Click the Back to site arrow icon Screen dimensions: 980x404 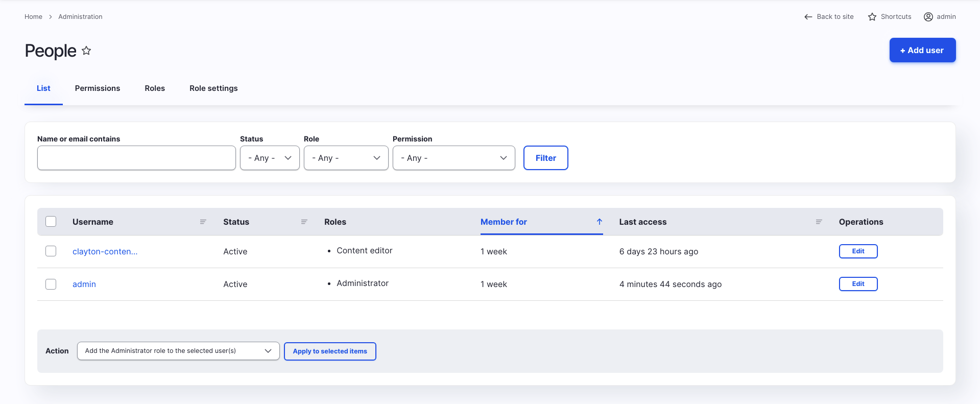point(808,17)
